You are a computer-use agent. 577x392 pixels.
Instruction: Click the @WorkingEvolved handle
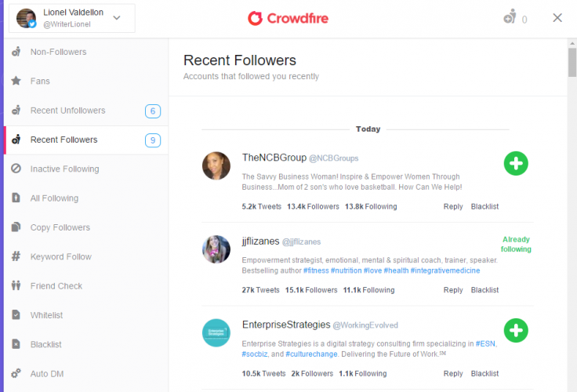(x=365, y=325)
